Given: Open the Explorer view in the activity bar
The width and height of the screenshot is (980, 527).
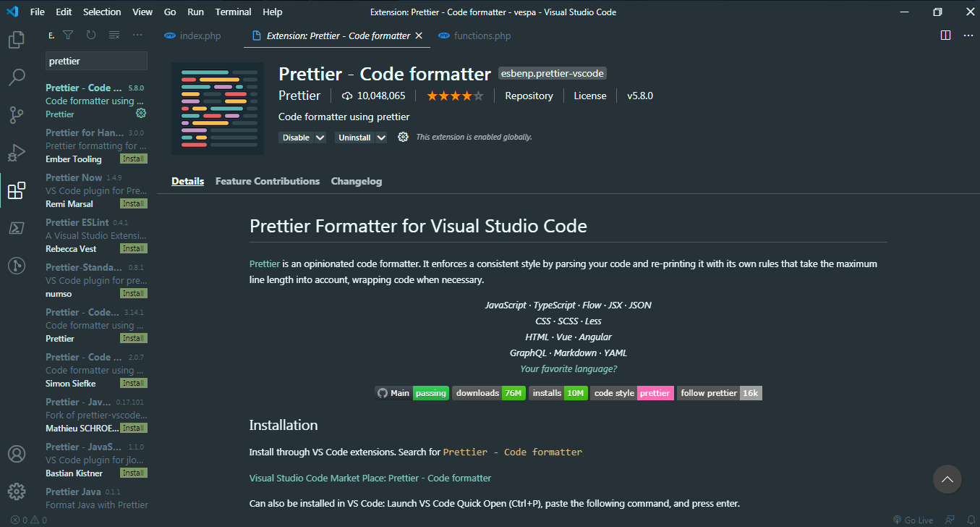Looking at the screenshot, I should [16, 40].
